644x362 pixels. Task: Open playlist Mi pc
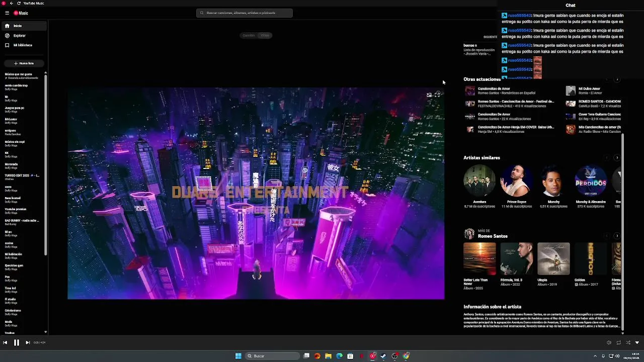coord(23,233)
